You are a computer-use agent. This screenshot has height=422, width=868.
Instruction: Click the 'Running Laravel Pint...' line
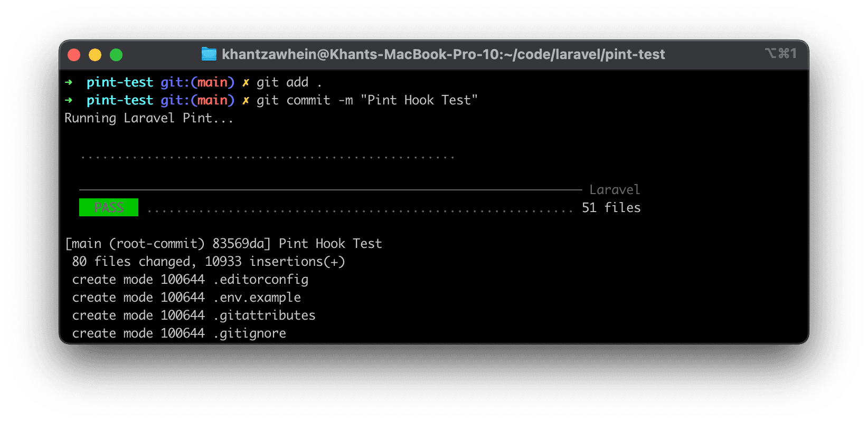(x=148, y=118)
